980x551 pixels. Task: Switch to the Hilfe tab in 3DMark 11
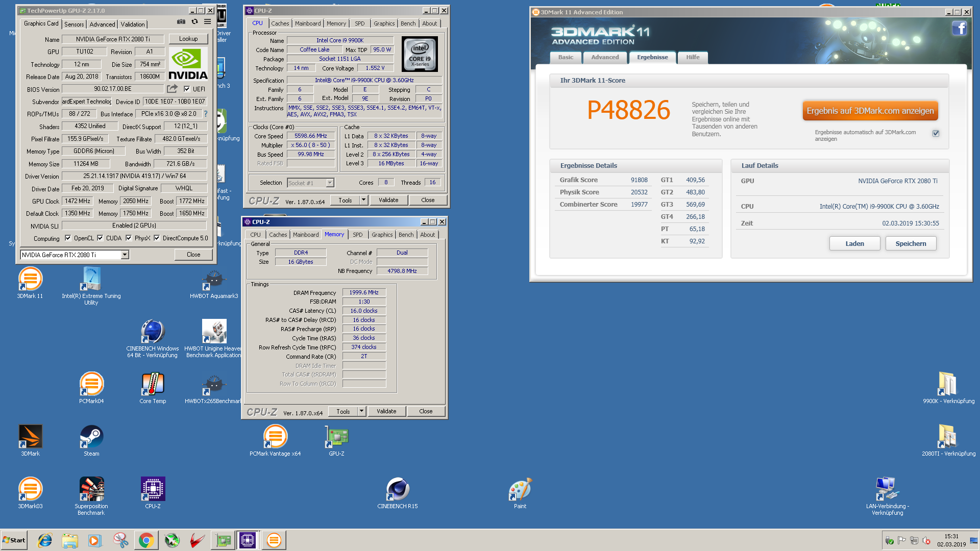coord(693,57)
